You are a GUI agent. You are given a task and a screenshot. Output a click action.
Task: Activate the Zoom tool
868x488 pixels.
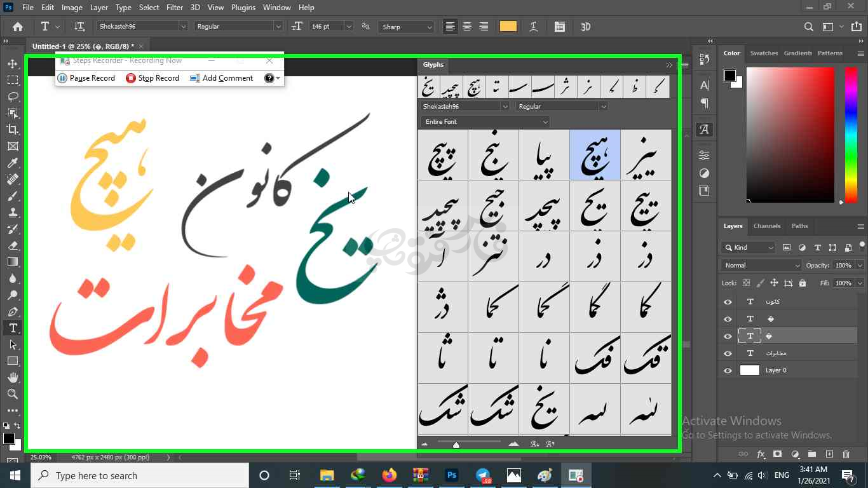pyautogui.click(x=13, y=394)
